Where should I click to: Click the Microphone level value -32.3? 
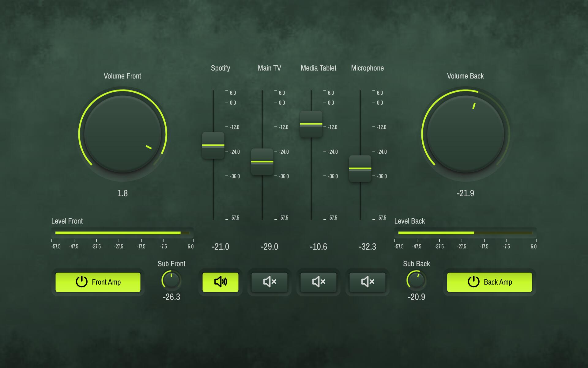[367, 247]
